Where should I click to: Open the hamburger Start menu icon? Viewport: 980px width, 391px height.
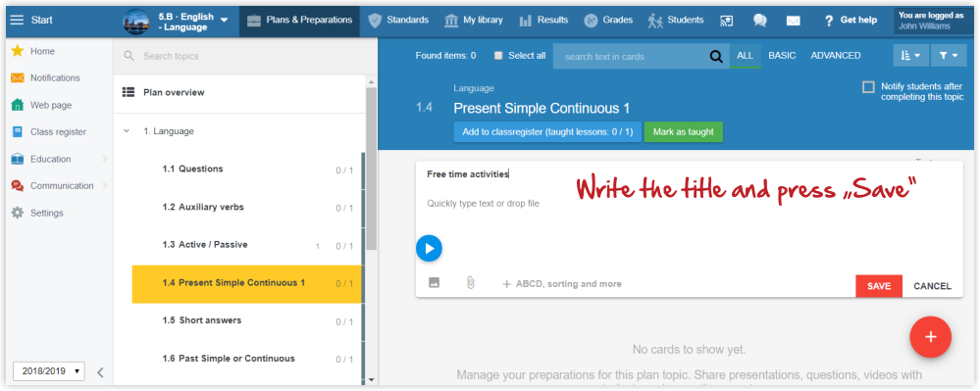click(18, 20)
